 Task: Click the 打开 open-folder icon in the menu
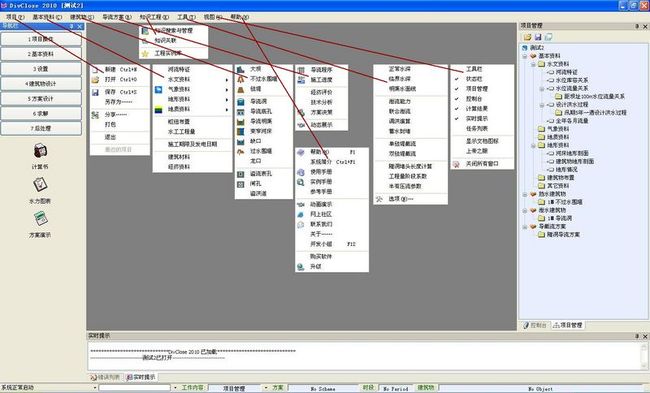tap(95, 79)
